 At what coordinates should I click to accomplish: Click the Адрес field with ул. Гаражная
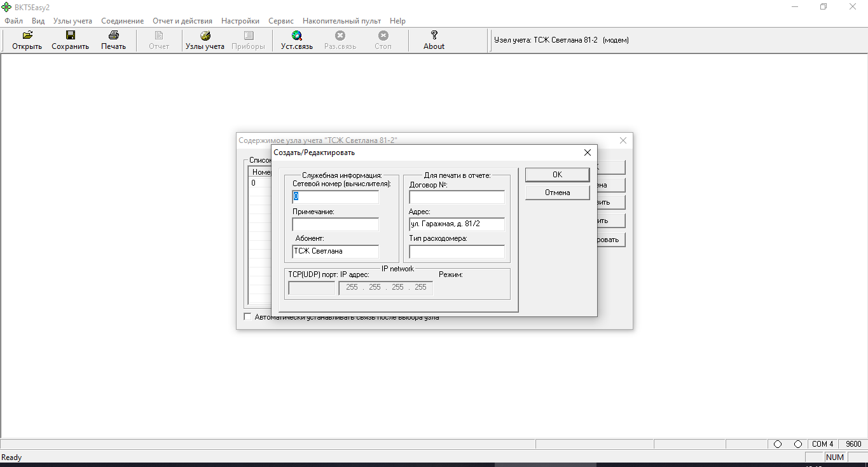point(457,224)
